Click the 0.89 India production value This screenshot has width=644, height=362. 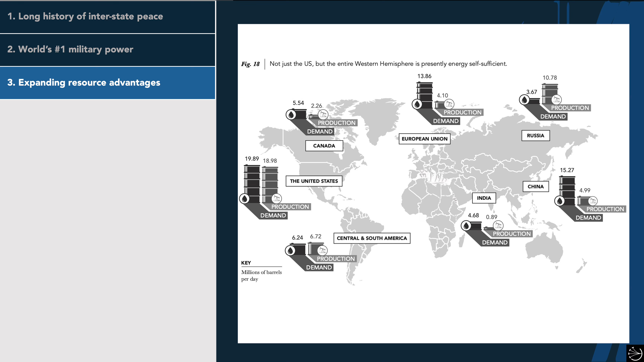[x=491, y=217]
